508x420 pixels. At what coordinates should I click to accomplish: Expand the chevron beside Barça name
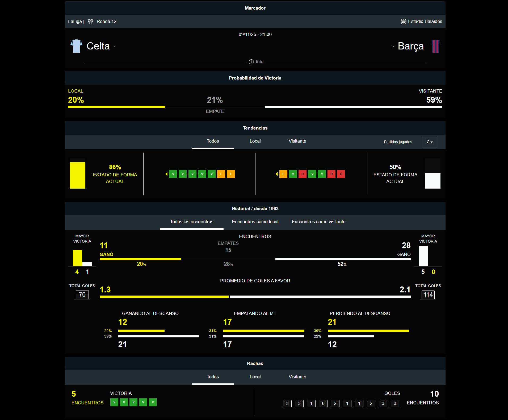[393, 47]
